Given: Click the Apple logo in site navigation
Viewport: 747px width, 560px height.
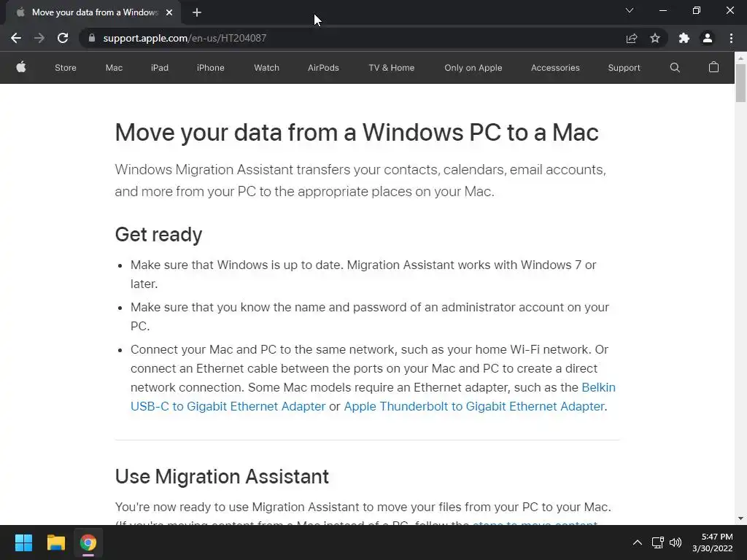Looking at the screenshot, I should [21, 67].
